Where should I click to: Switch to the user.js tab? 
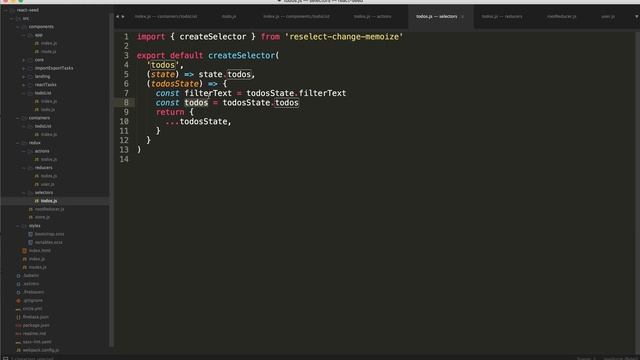click(x=608, y=17)
